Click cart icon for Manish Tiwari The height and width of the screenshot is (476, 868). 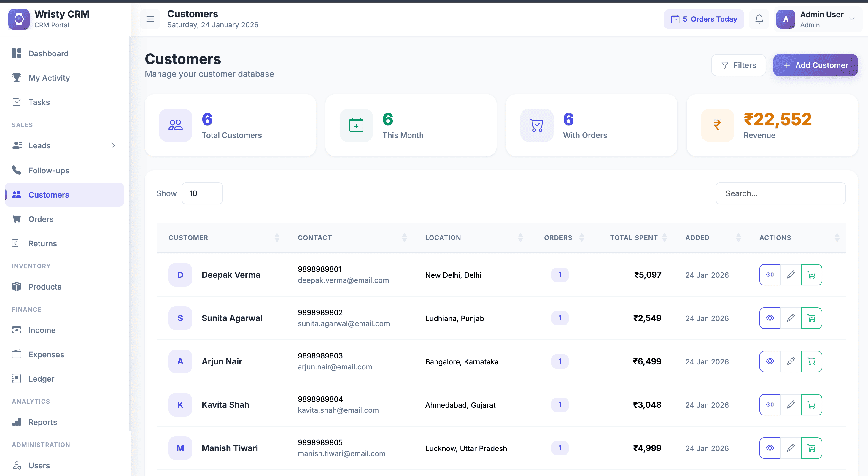coord(811,448)
